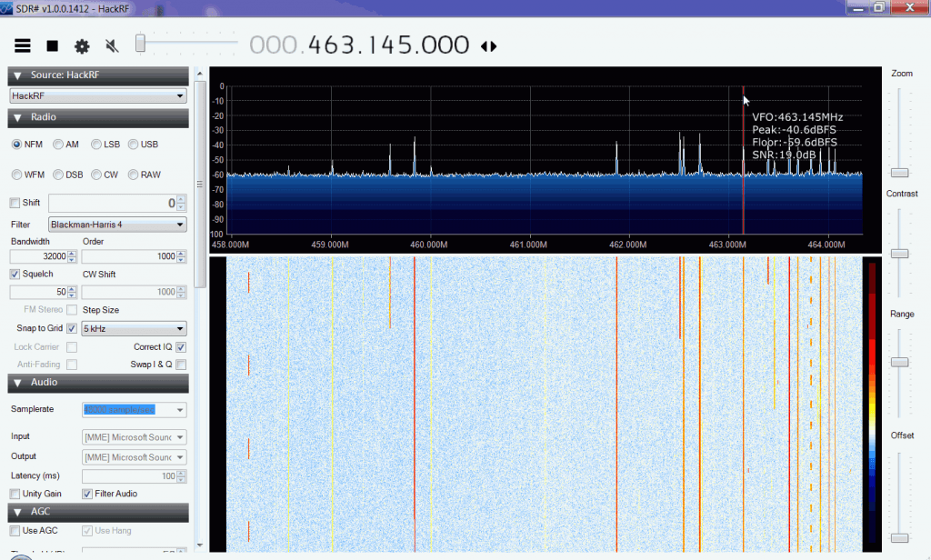Adjust the Zoom slider
Screen dimensions: 931x560
(x=899, y=172)
